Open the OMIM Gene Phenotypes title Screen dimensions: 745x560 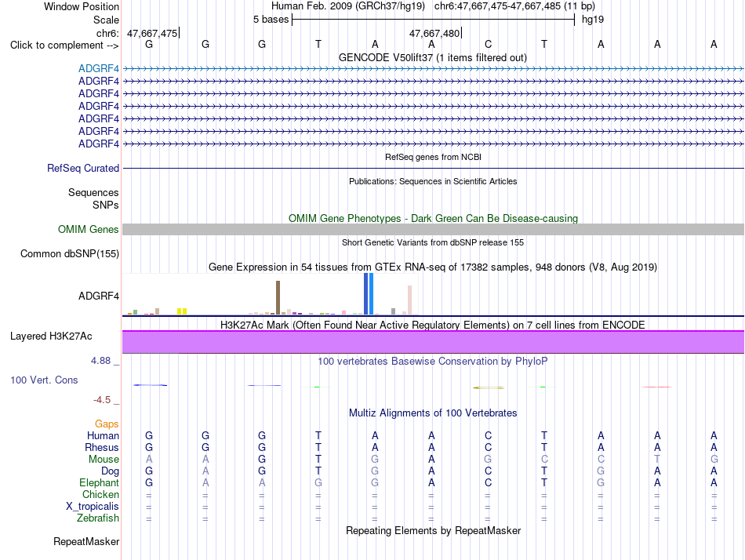434,218
